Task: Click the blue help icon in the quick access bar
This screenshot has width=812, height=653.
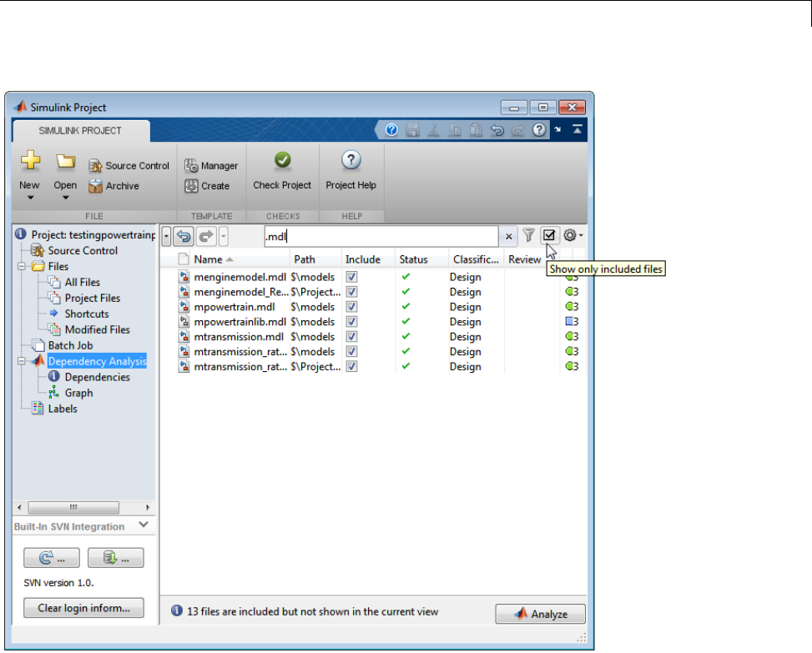Action: [391, 130]
